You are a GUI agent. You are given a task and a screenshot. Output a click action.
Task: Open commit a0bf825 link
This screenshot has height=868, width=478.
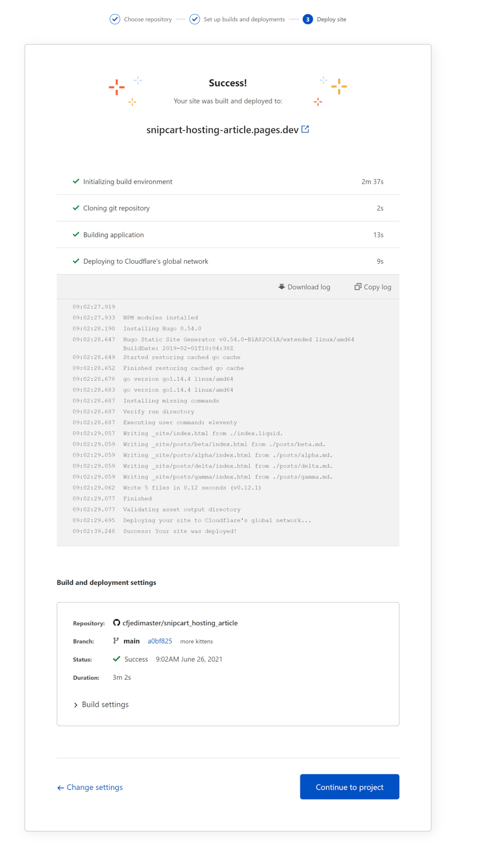click(x=160, y=641)
